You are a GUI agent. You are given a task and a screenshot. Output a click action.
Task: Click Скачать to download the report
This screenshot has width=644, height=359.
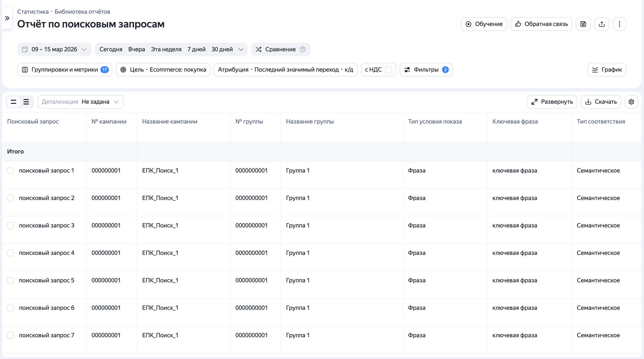coord(601,102)
